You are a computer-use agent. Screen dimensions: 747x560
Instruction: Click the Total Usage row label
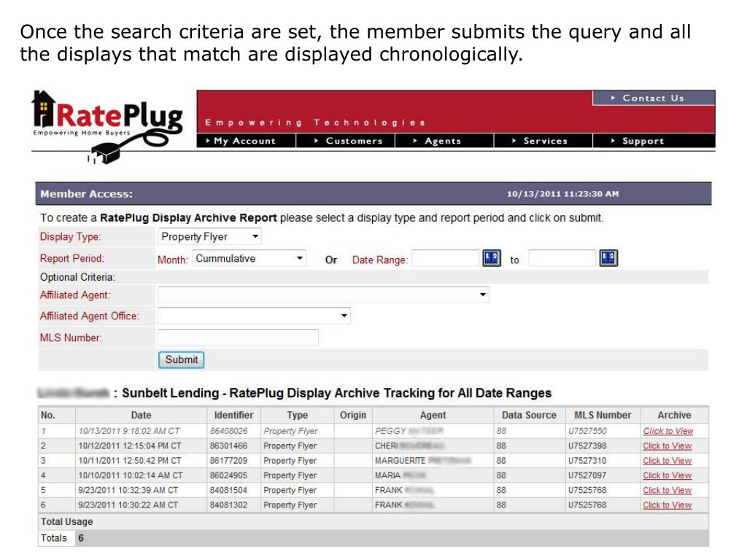(66, 522)
